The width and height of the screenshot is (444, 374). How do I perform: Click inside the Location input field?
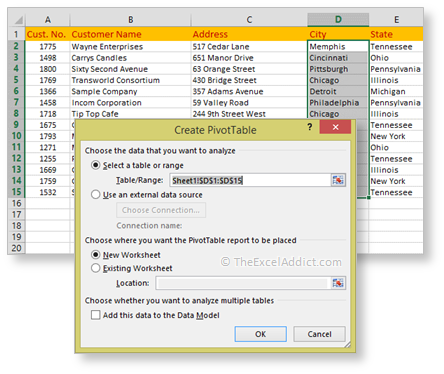[243, 283]
